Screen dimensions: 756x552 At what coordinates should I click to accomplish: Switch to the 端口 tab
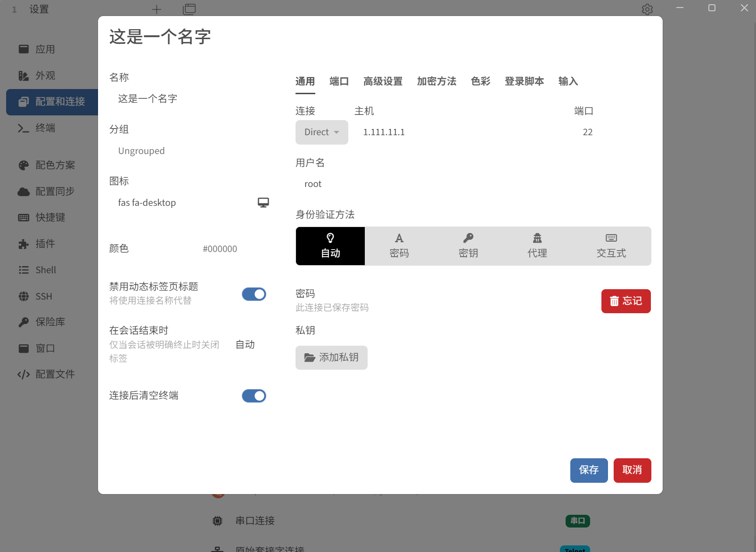click(339, 81)
